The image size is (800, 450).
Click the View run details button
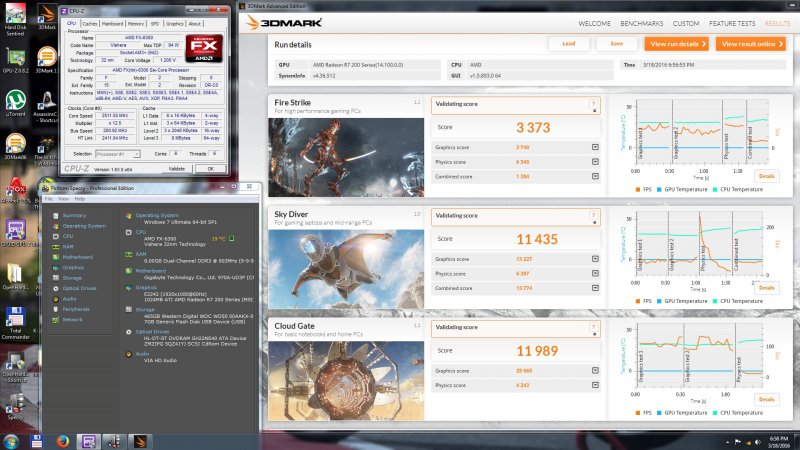pyautogui.click(x=677, y=44)
